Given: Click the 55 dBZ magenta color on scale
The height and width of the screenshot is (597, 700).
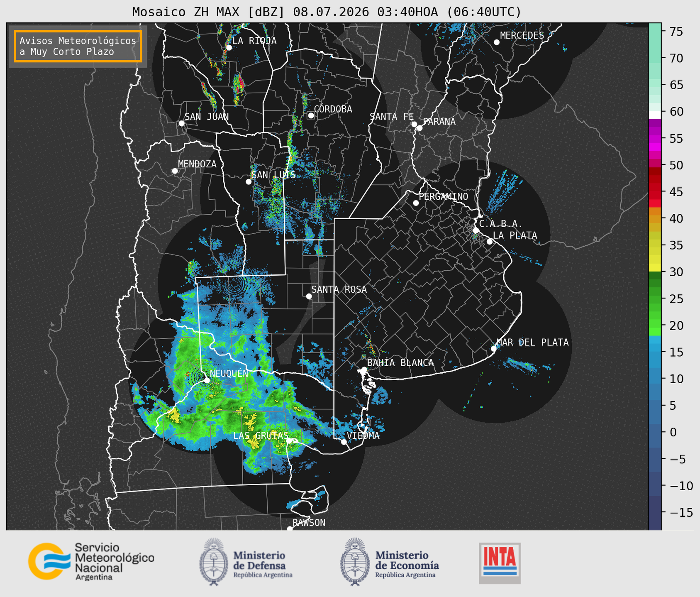Looking at the screenshot, I should pos(655,138).
